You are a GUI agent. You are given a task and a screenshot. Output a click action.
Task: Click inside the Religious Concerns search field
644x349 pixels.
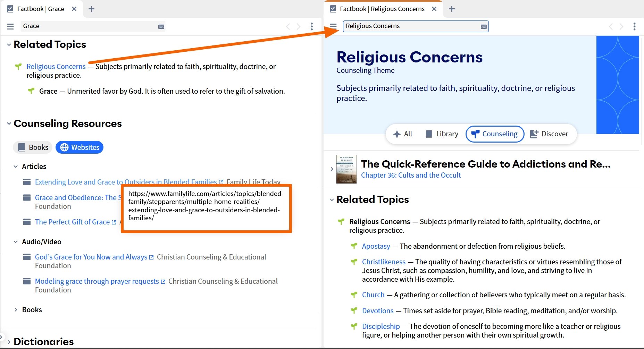coord(399,26)
